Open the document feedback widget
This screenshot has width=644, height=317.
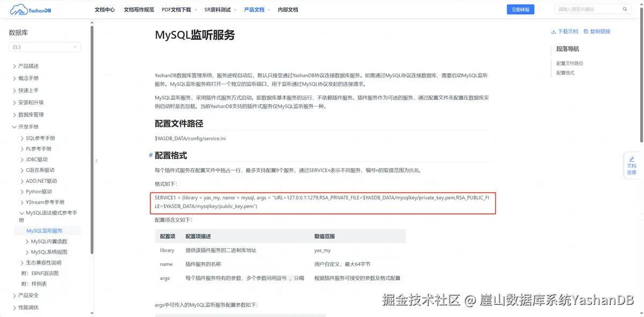click(x=632, y=165)
